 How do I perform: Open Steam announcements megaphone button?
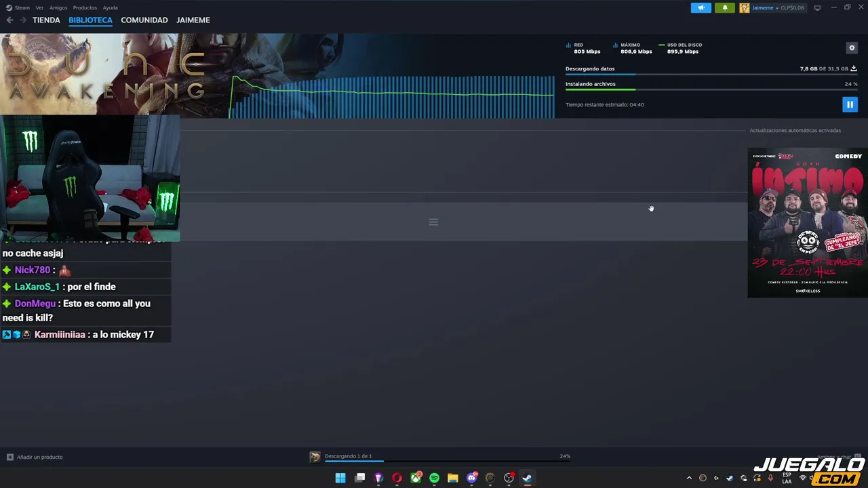point(701,7)
